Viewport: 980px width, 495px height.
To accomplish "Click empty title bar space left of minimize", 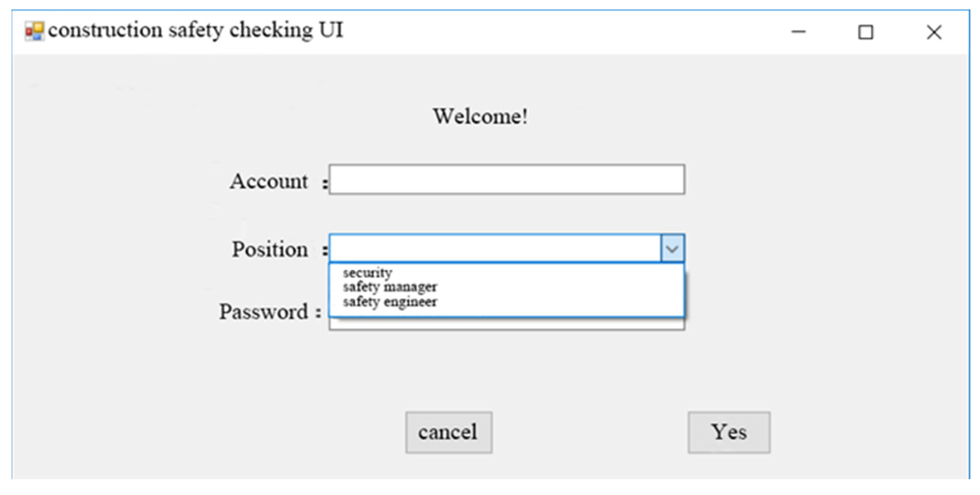I will (x=571, y=32).
